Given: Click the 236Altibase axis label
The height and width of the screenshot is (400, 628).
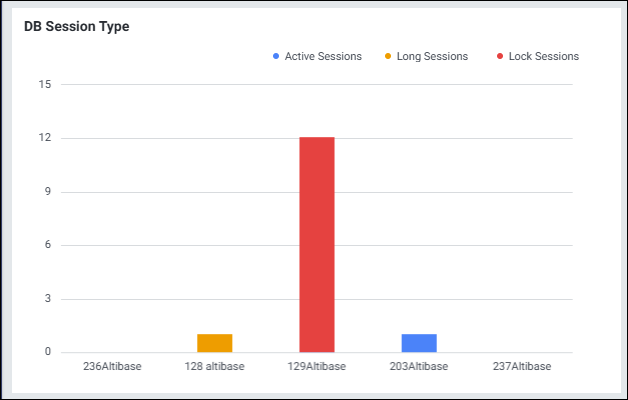Looking at the screenshot, I should [x=112, y=366].
